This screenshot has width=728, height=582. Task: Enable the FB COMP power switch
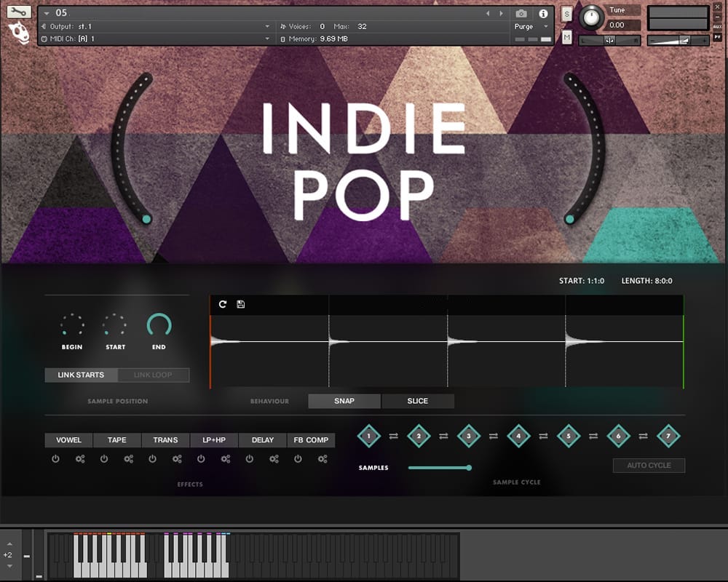coord(298,459)
